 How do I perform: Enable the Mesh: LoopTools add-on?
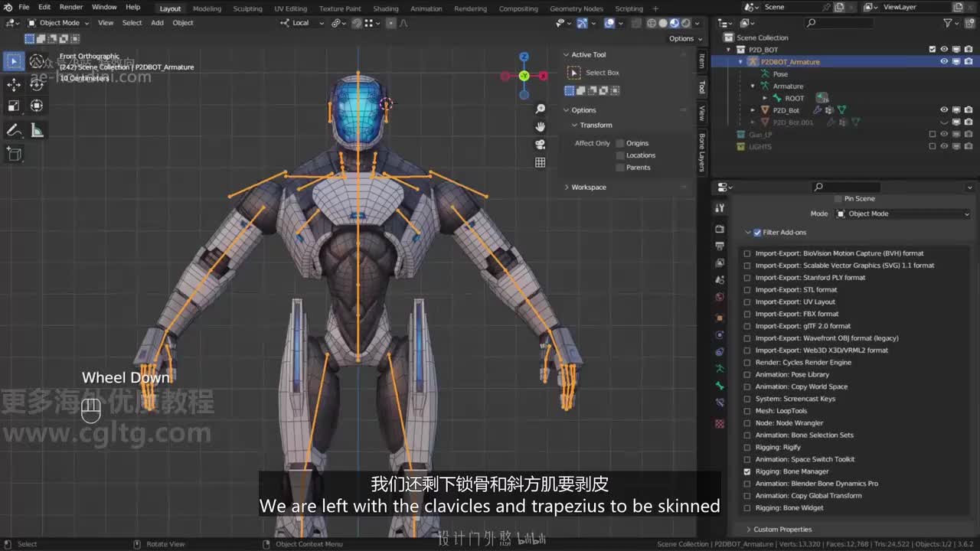click(747, 411)
